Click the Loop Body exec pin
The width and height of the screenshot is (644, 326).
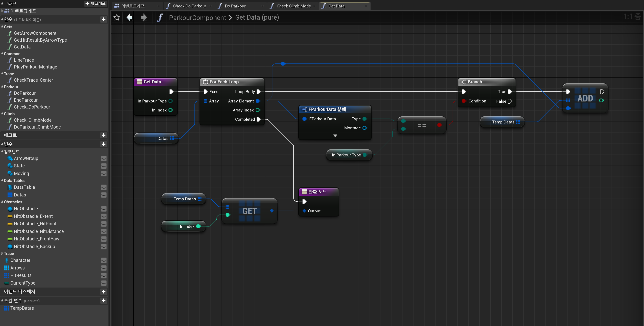pyautogui.click(x=259, y=92)
